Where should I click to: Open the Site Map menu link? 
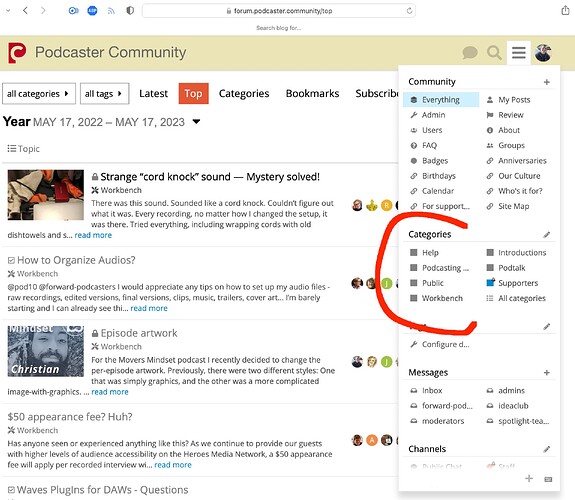coord(513,207)
